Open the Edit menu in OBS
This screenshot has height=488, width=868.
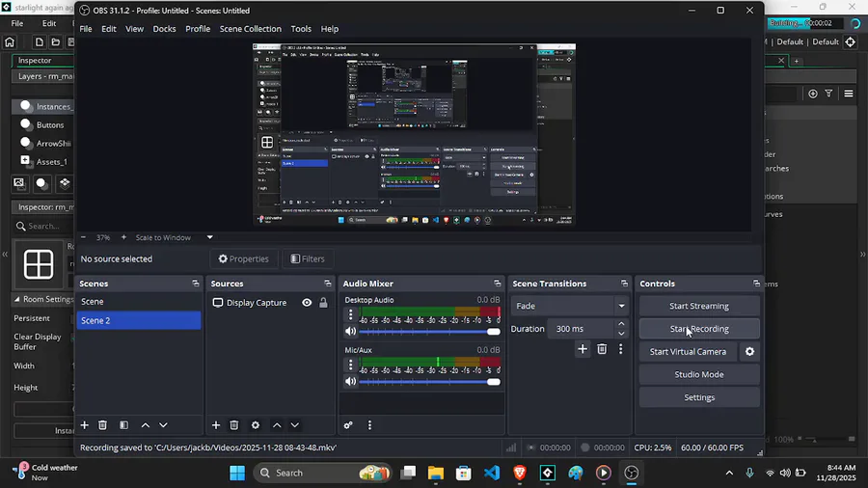pos(108,29)
